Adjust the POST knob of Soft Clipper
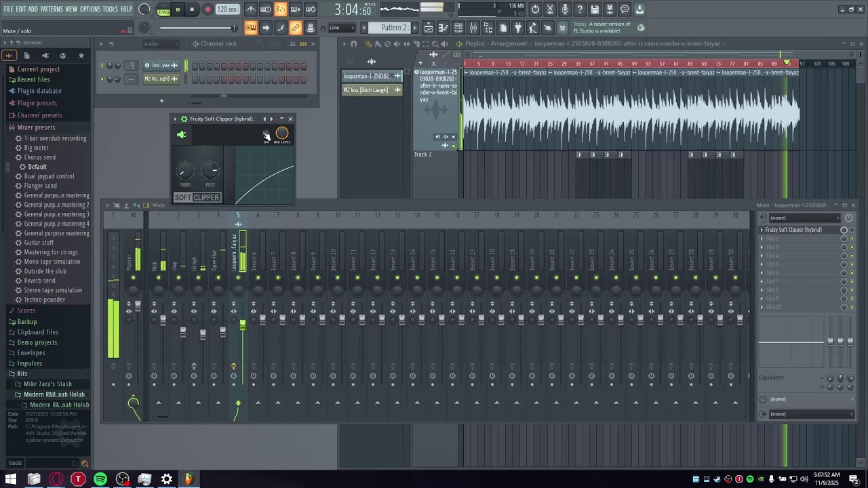Screen dimensions: 868x488 210,171
